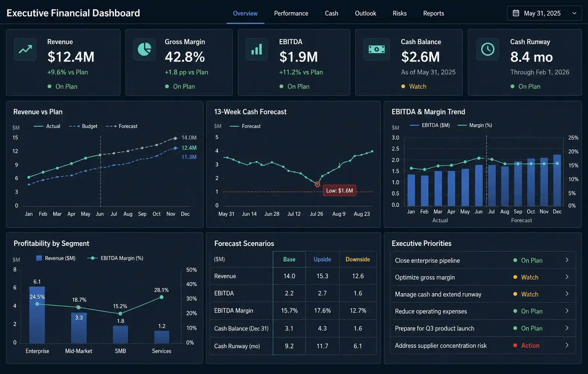
Task: Click the calendar icon in date picker
Action: coord(516,13)
